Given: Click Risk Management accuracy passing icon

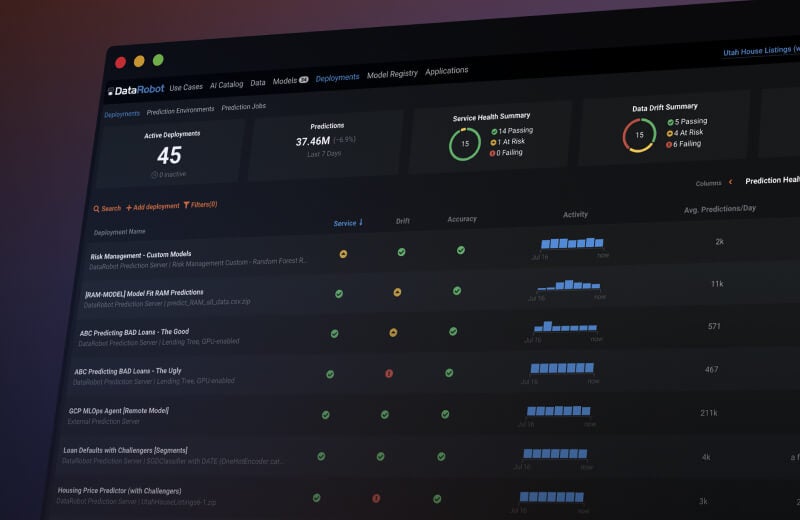Looking at the screenshot, I should (x=461, y=250).
